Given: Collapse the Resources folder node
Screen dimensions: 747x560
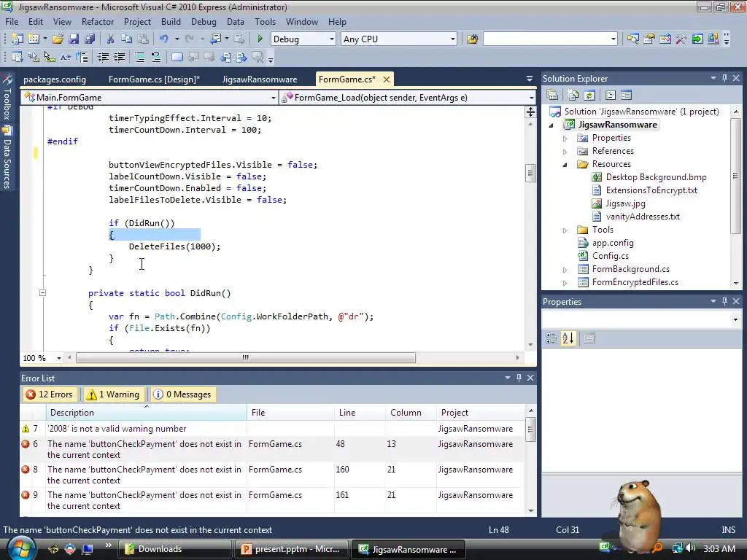Looking at the screenshot, I should coord(565,164).
